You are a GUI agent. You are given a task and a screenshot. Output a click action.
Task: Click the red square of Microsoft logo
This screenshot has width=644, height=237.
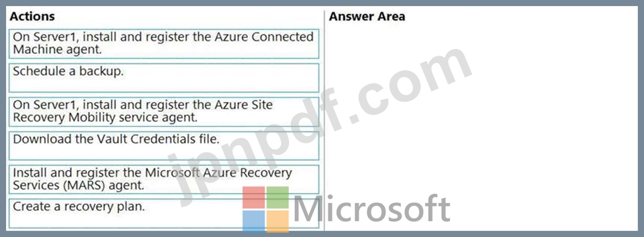coord(253,198)
